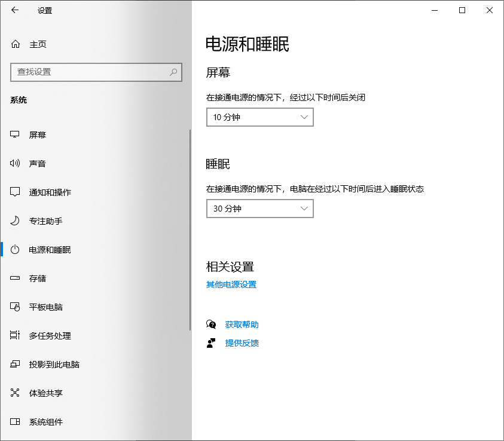Click the back arrow at top left

click(x=14, y=10)
